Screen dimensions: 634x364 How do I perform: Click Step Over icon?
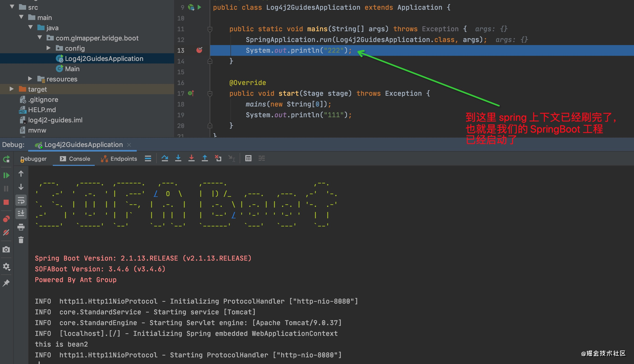pos(165,158)
